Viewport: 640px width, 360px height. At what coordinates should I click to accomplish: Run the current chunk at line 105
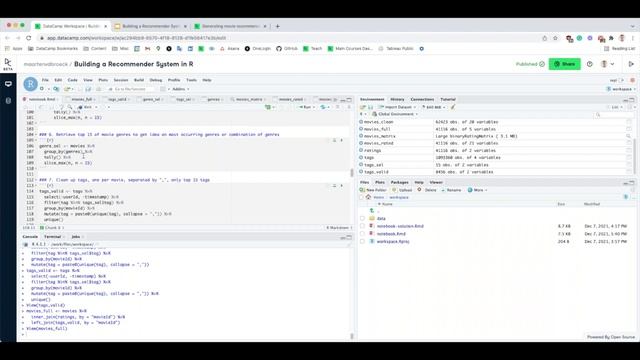[x=342, y=140]
